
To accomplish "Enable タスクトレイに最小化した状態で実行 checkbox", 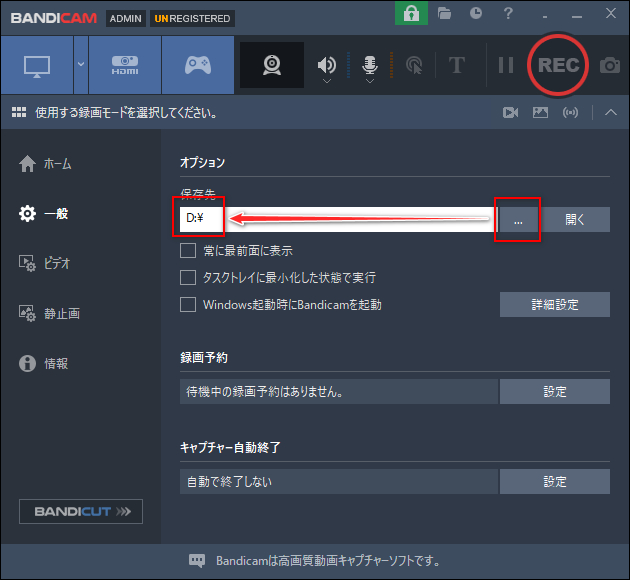I will coord(188,278).
